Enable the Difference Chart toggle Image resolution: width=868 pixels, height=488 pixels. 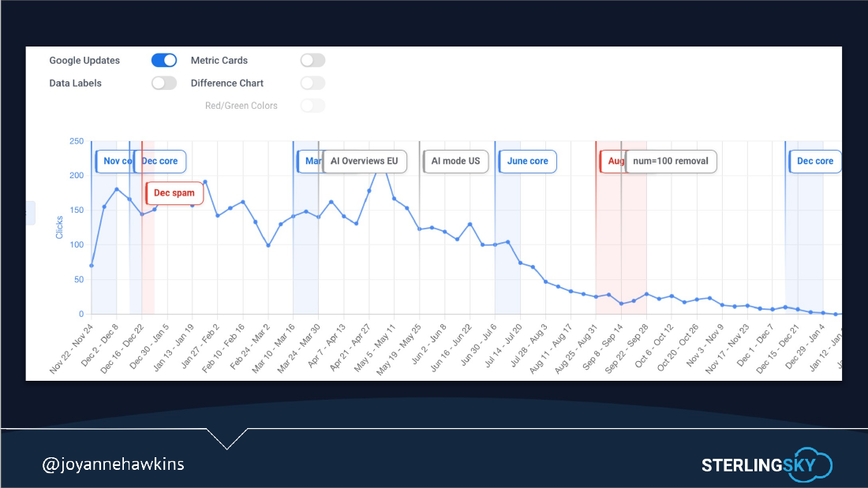pyautogui.click(x=312, y=83)
